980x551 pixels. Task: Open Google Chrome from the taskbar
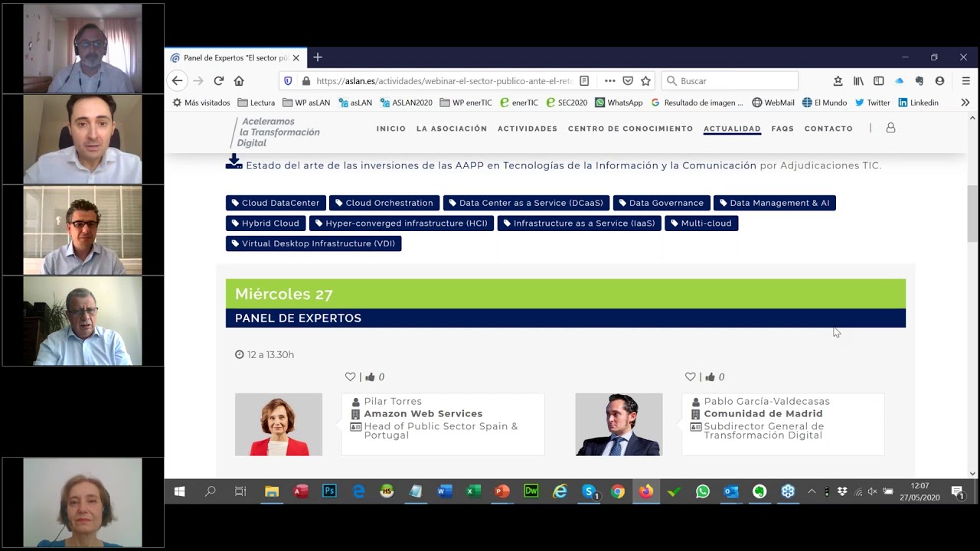tap(618, 491)
